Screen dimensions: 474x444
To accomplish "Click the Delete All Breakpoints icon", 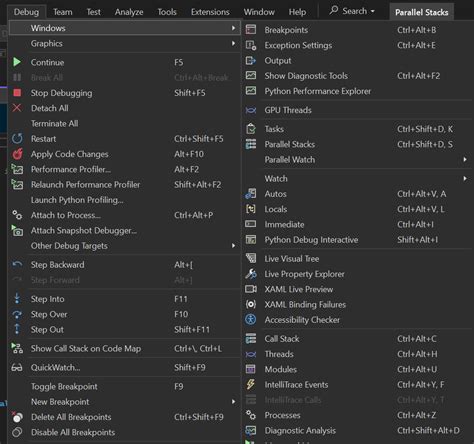I will pyautogui.click(x=17, y=417).
